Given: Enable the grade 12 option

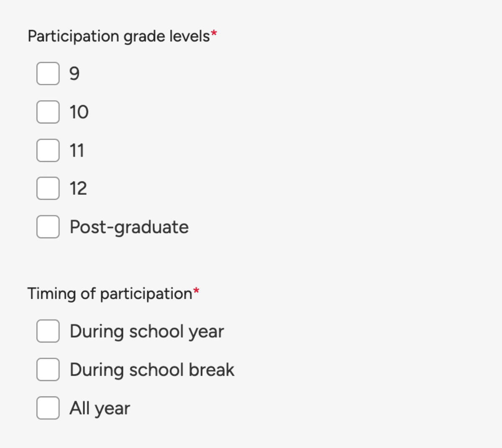Looking at the screenshot, I should tap(47, 188).
